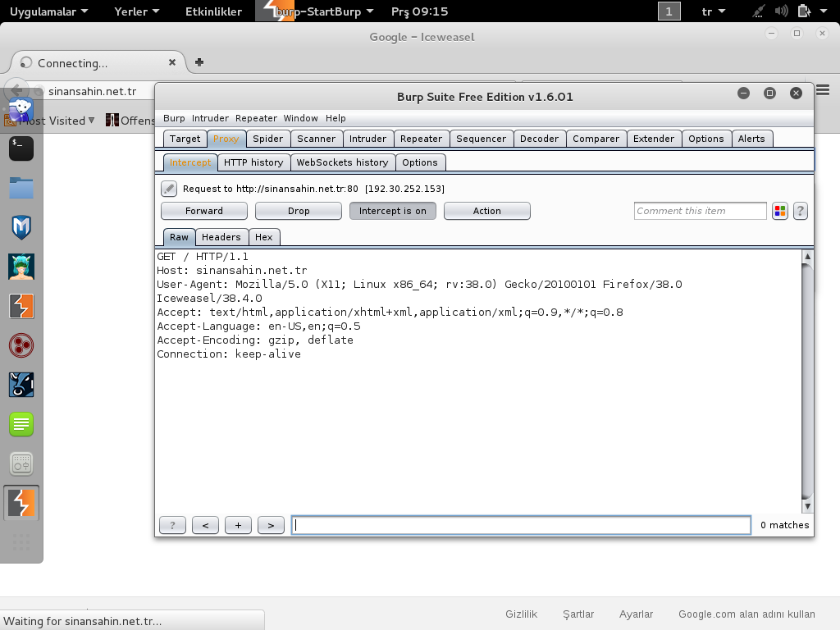Switch to the Sequencer tab
840x630 pixels.
tap(481, 139)
